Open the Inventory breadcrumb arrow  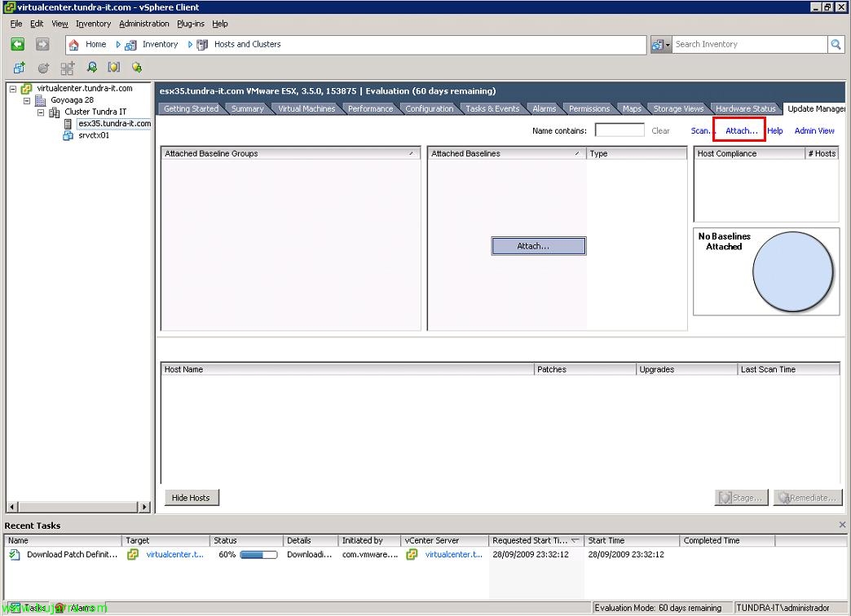[x=117, y=45]
